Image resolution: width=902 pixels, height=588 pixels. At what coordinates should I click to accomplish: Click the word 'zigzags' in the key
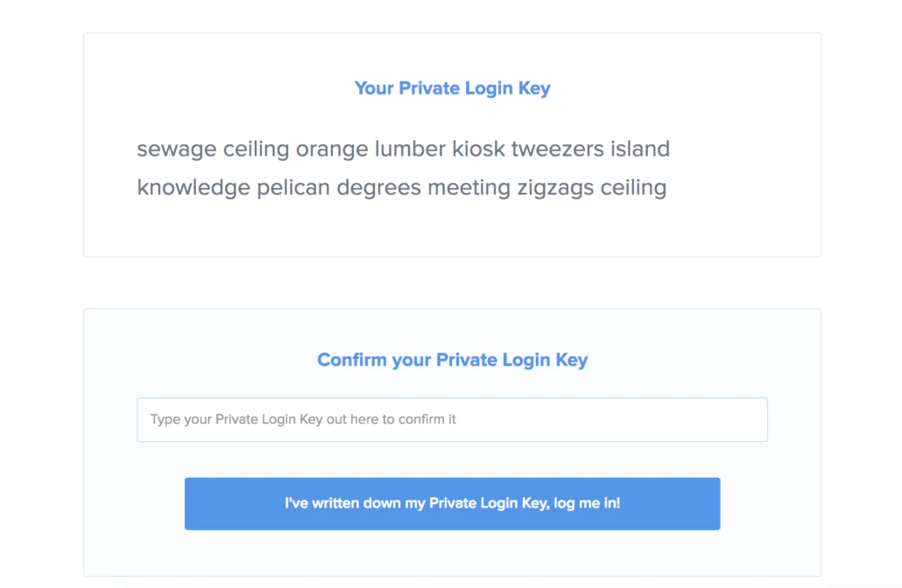tap(555, 188)
